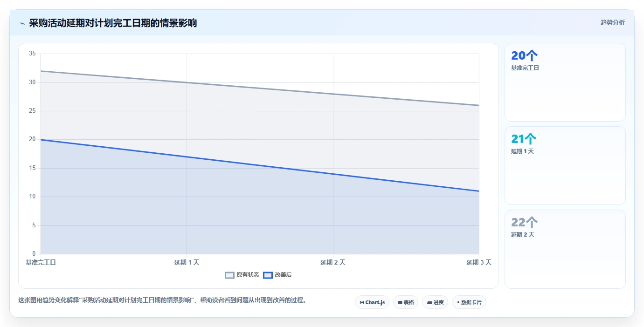Click the gray 原有状态 line at 延期 1 天
This screenshot has width=644, height=327.
(x=187, y=82)
